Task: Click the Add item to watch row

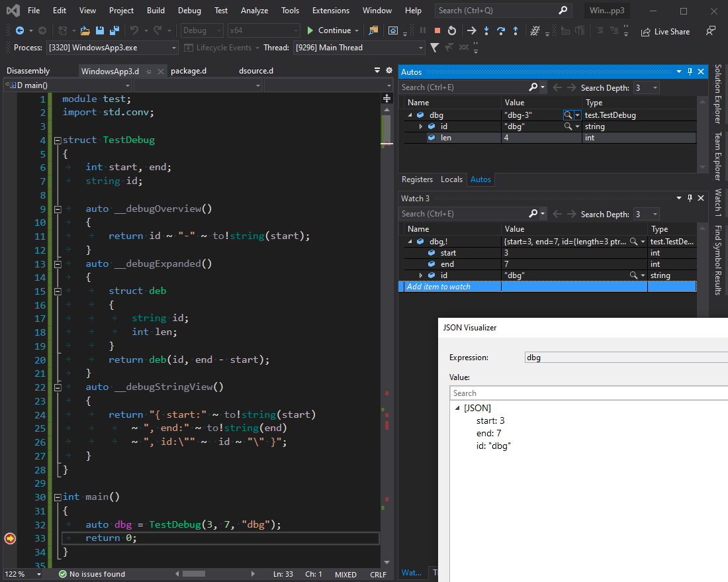Action: (x=547, y=287)
